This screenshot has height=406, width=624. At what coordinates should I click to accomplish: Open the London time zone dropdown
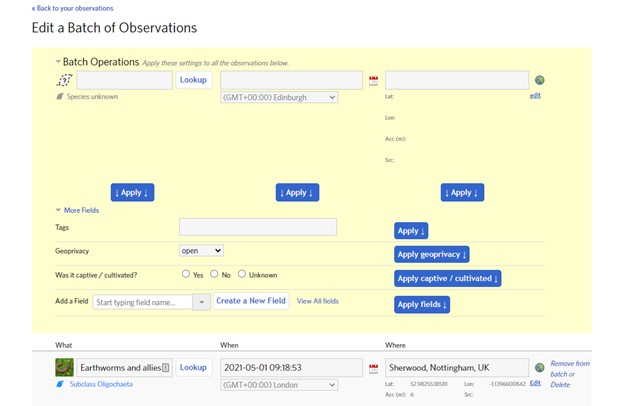tap(279, 385)
